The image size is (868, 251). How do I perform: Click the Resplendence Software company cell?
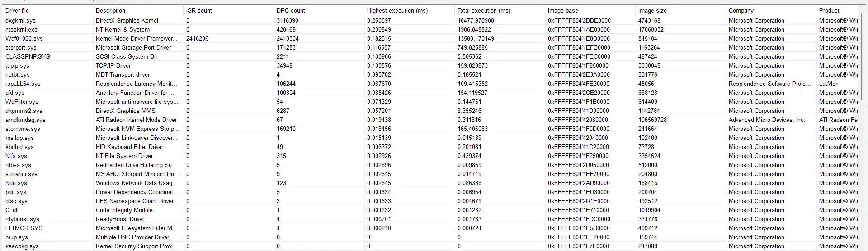click(770, 84)
